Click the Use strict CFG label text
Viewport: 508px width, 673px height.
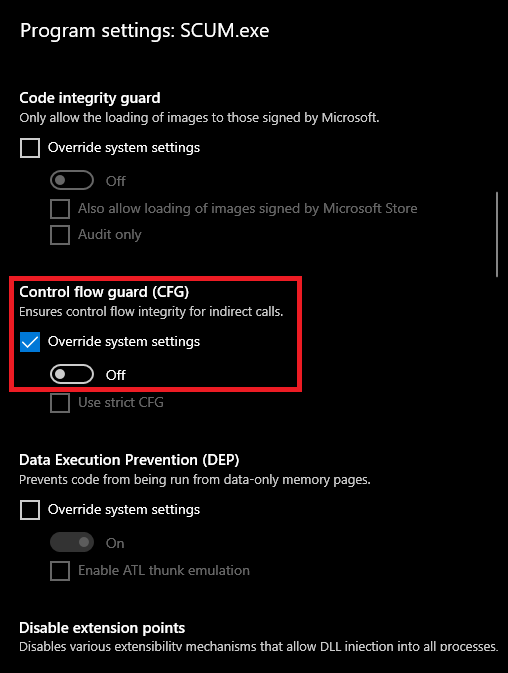pyautogui.click(x=121, y=403)
